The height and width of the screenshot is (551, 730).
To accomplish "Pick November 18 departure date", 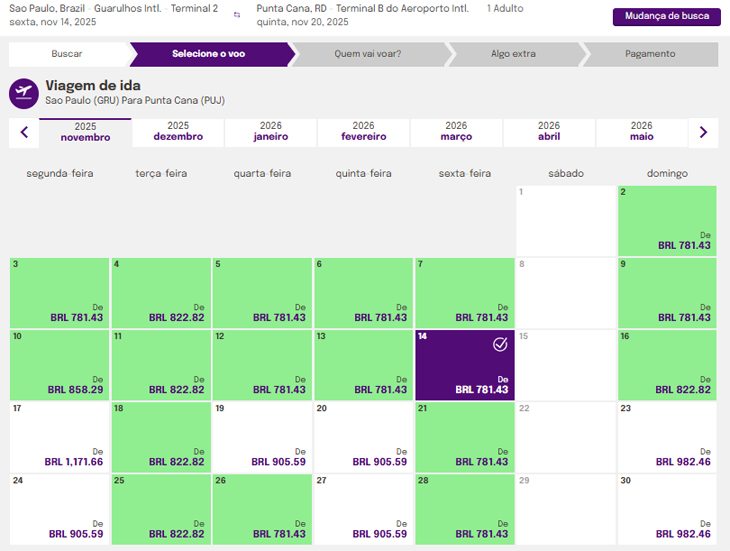I will click(x=161, y=437).
